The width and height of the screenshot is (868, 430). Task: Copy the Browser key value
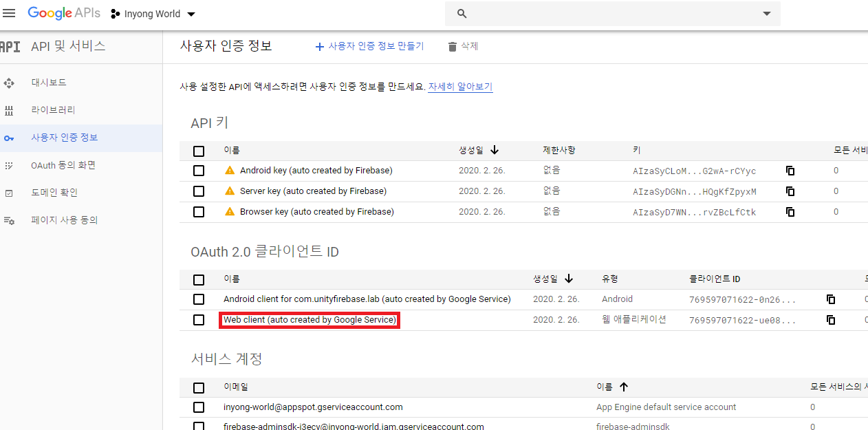pyautogui.click(x=790, y=212)
